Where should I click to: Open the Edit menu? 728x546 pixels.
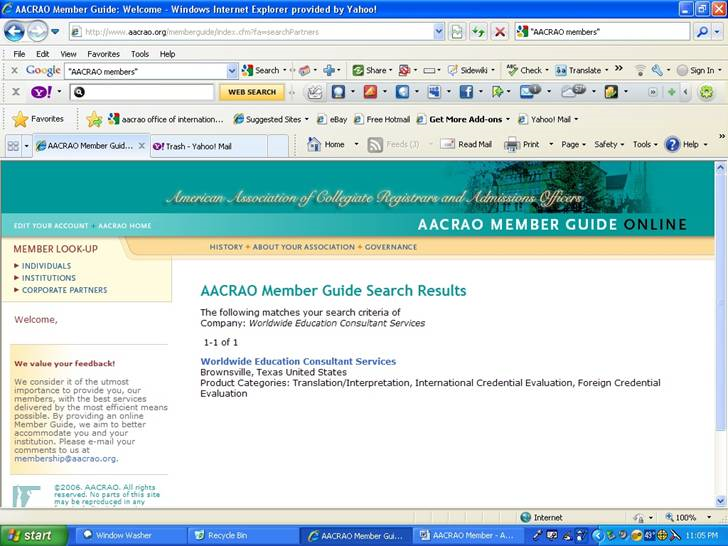pos(43,54)
